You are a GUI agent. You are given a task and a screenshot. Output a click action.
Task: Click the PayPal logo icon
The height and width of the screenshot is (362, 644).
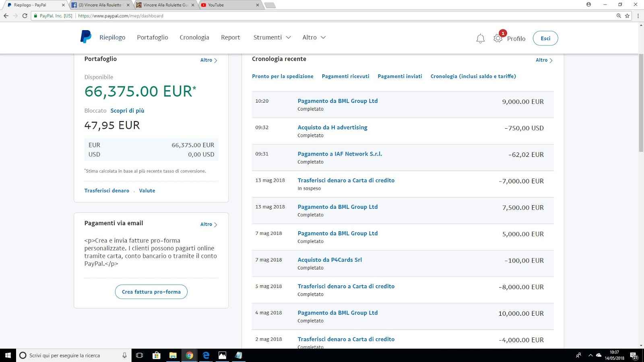86,37
